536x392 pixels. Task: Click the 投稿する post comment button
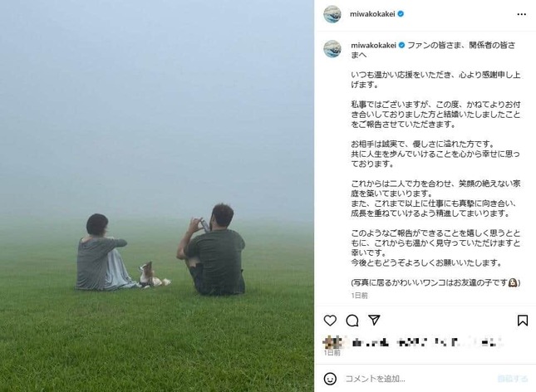[x=513, y=379]
